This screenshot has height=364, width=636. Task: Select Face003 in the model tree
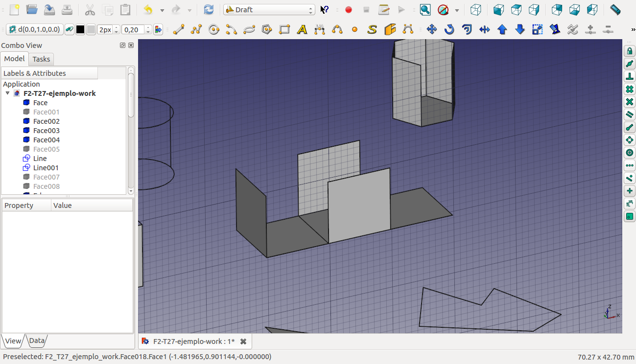coord(47,131)
